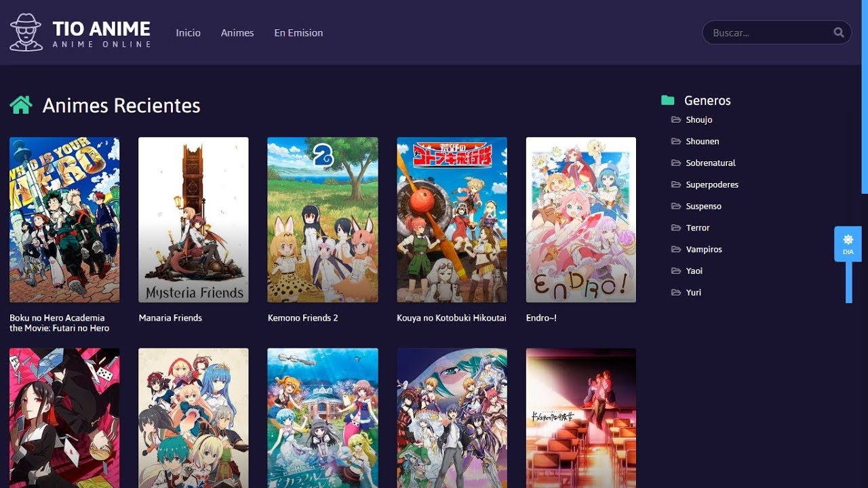Click the folder icon next to Superpoderes
The height and width of the screenshot is (488, 868).
676,184
